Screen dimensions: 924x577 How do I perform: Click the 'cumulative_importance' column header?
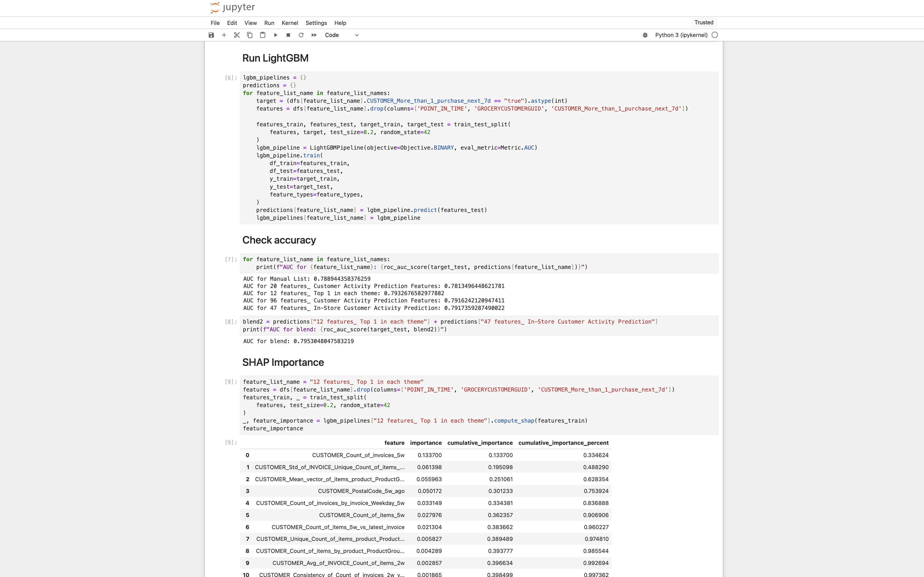tap(480, 443)
